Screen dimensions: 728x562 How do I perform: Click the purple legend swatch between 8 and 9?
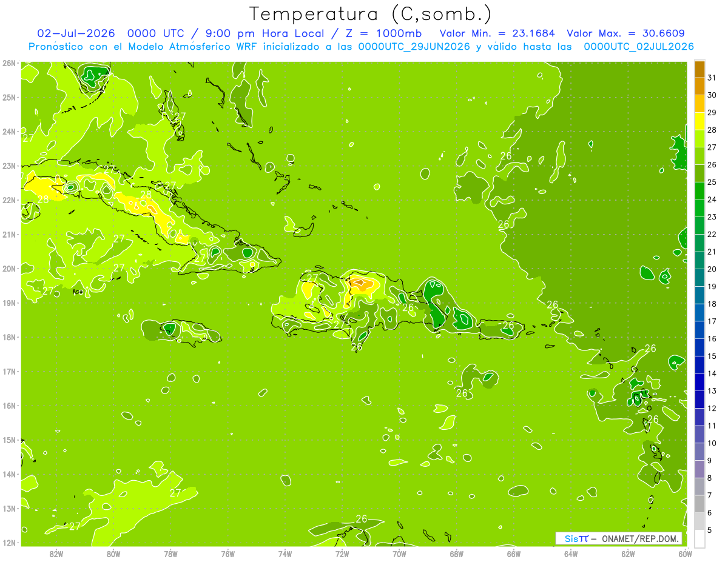[x=699, y=469]
